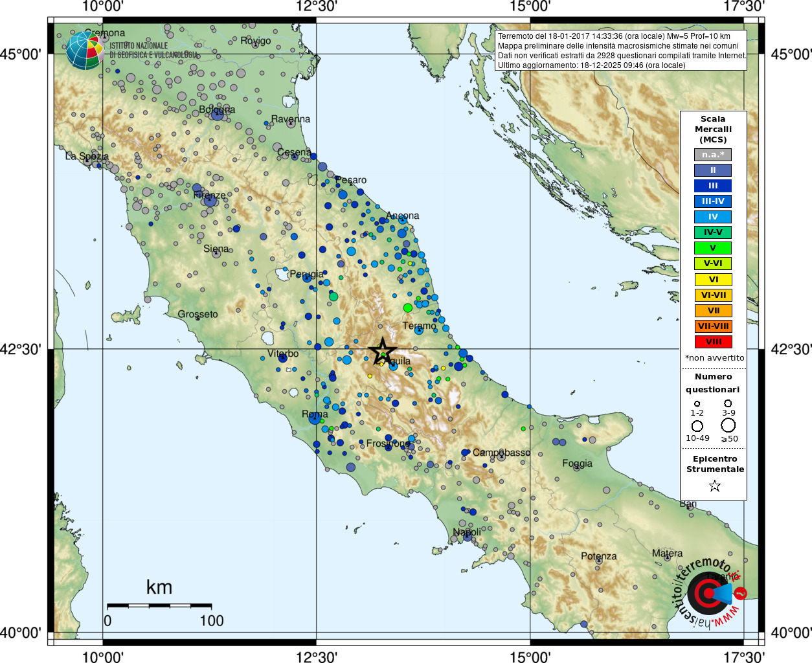This screenshot has width=812, height=663.
Task: Click the 'Epicentro Strumentale' legend heading
Action: pyautogui.click(x=715, y=464)
